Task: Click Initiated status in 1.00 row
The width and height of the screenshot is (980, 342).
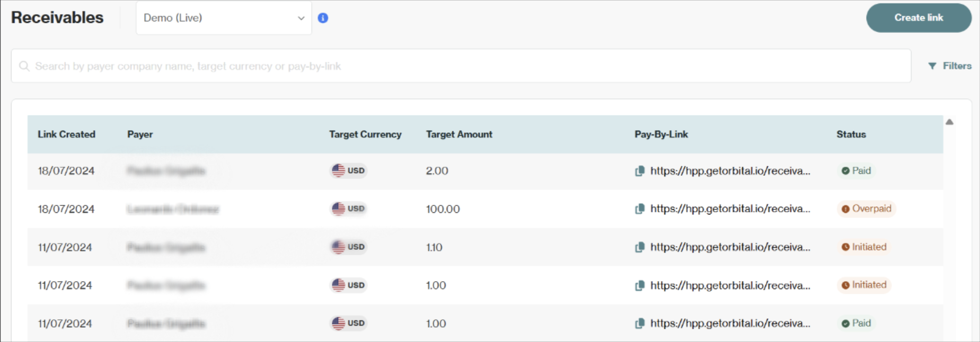Action: pyautogui.click(x=864, y=285)
